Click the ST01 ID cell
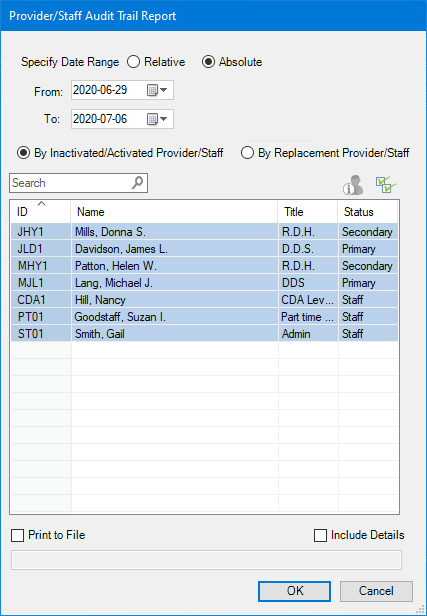This screenshot has height=616, width=427. click(41, 334)
